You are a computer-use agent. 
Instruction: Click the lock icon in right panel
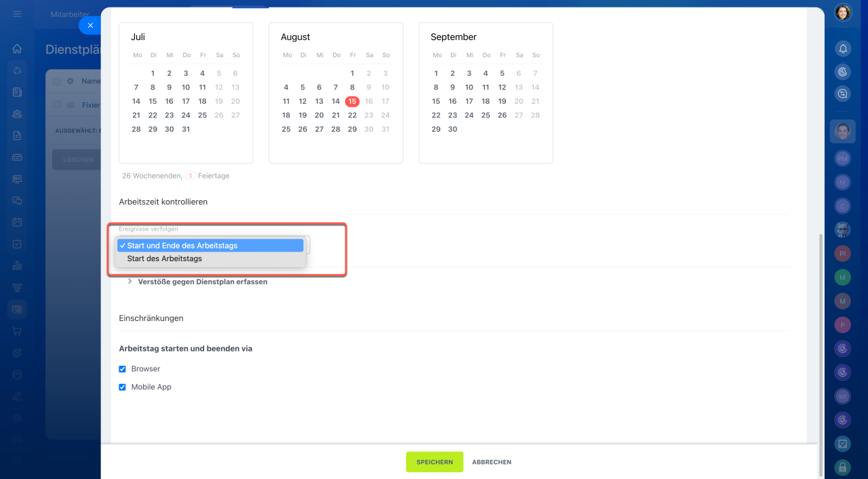[x=843, y=467]
